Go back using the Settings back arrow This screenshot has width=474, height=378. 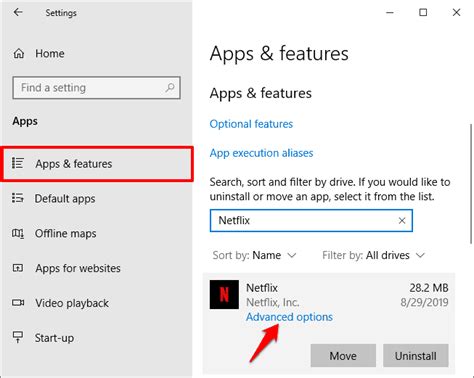(x=18, y=13)
